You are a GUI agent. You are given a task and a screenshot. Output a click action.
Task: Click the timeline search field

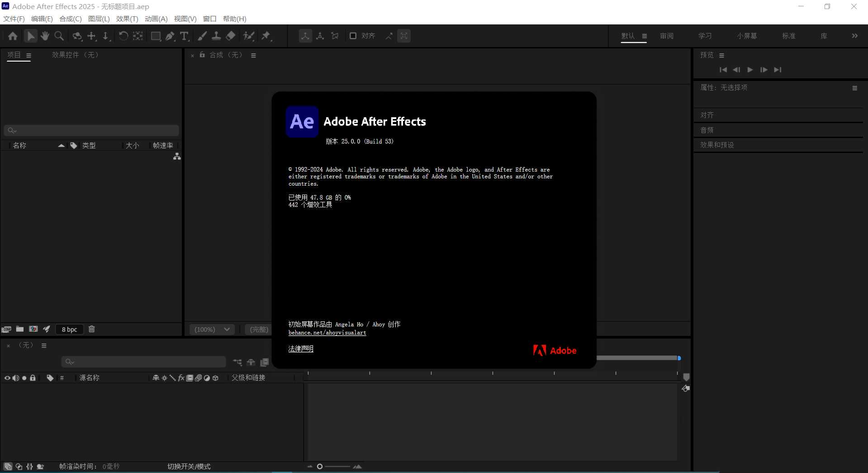(143, 362)
